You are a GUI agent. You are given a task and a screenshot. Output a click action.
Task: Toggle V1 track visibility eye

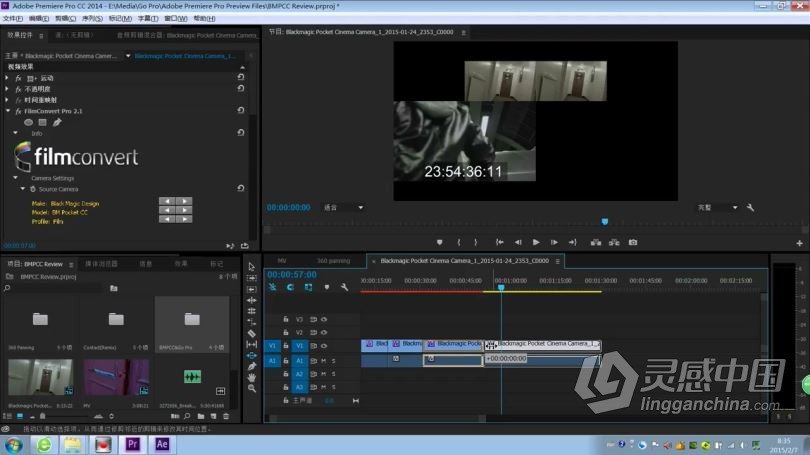(324, 346)
